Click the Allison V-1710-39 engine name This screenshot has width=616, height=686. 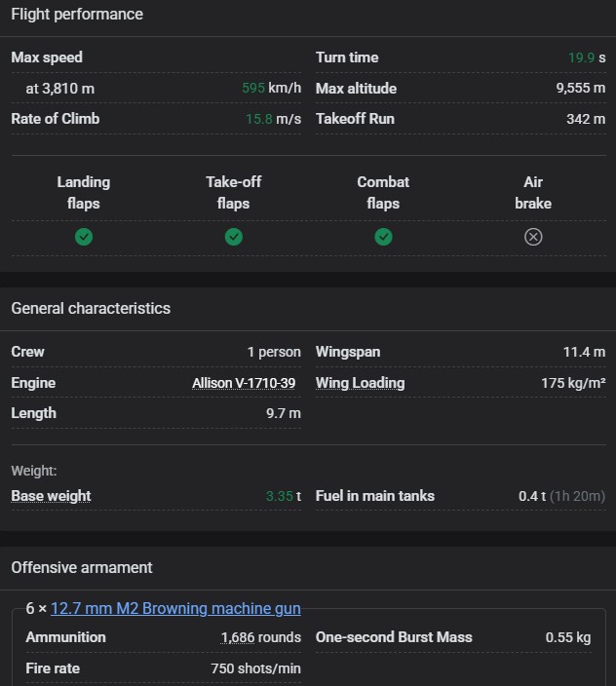(x=244, y=383)
